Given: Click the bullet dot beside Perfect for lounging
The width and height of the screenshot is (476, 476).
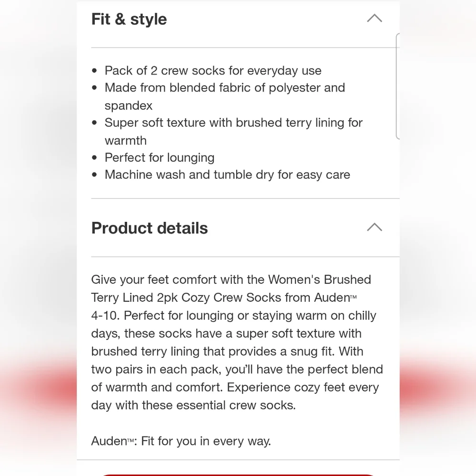Looking at the screenshot, I should coord(94,158).
